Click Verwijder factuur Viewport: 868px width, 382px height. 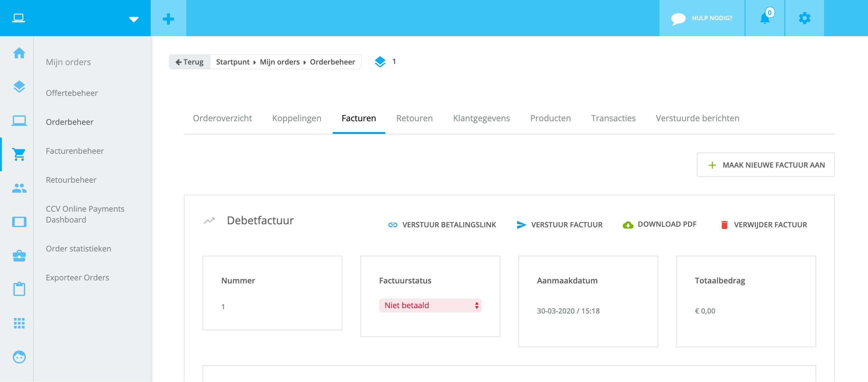pos(763,225)
